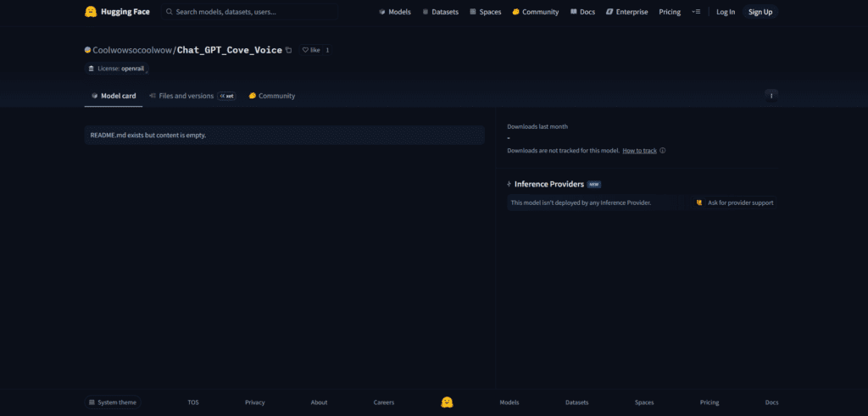Go to Spaces in top navigation
The height and width of the screenshot is (416, 868).
coord(486,12)
